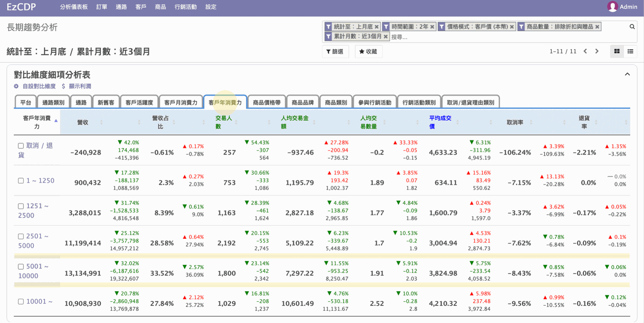The height and width of the screenshot is (323, 644).
Task: Switch to the 平台 tab
Action: [x=26, y=103]
